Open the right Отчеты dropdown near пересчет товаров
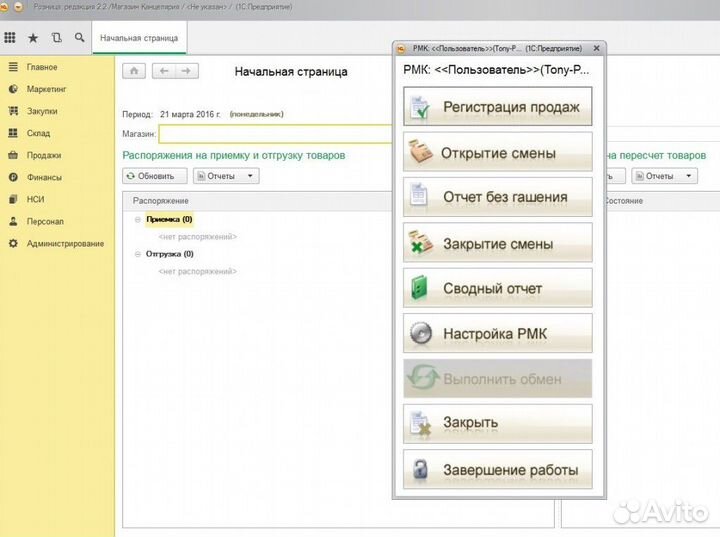Image resolution: width=720 pixels, height=537 pixels. [664, 176]
